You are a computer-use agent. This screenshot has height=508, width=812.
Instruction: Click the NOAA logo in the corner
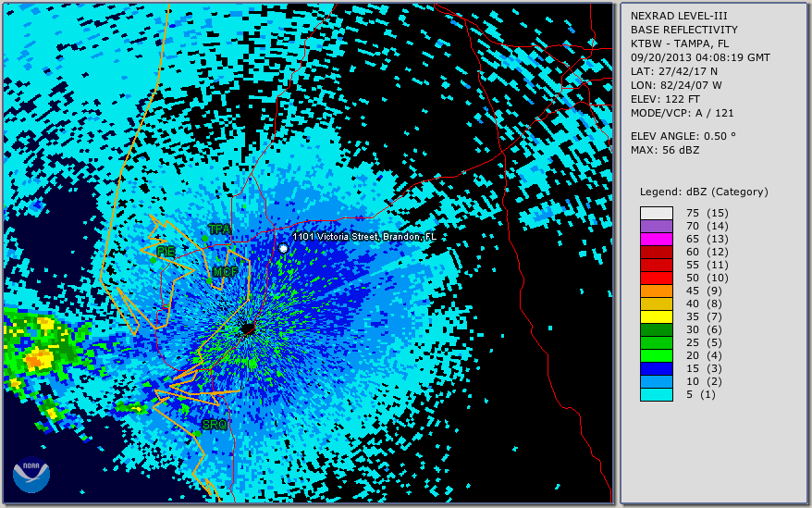tap(31, 475)
